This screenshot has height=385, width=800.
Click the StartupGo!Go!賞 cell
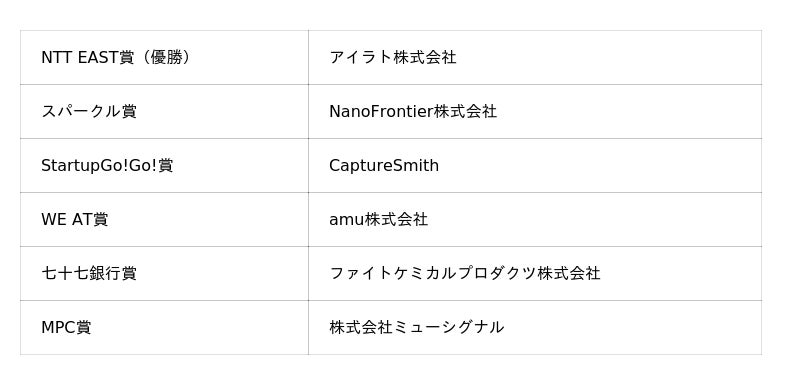164,166
